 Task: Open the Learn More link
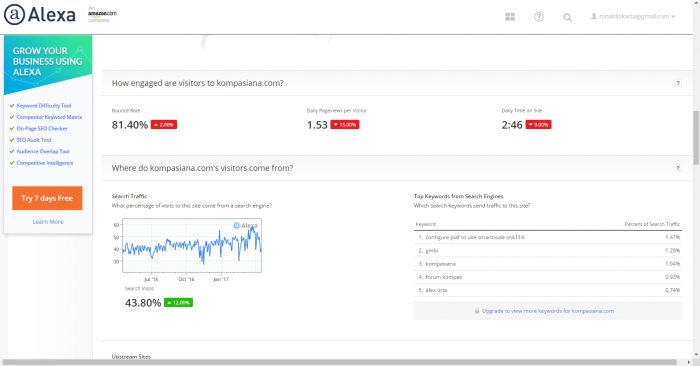48,222
